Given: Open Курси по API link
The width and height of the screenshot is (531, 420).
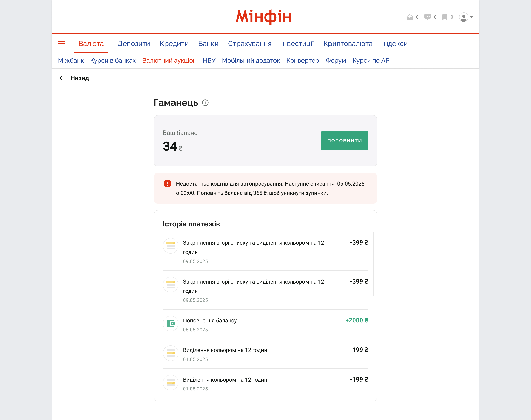Looking at the screenshot, I should (x=371, y=60).
